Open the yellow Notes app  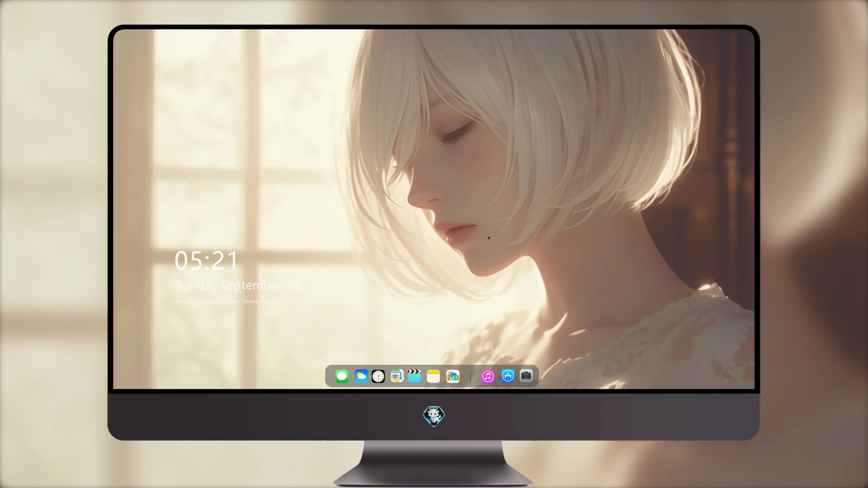(433, 376)
